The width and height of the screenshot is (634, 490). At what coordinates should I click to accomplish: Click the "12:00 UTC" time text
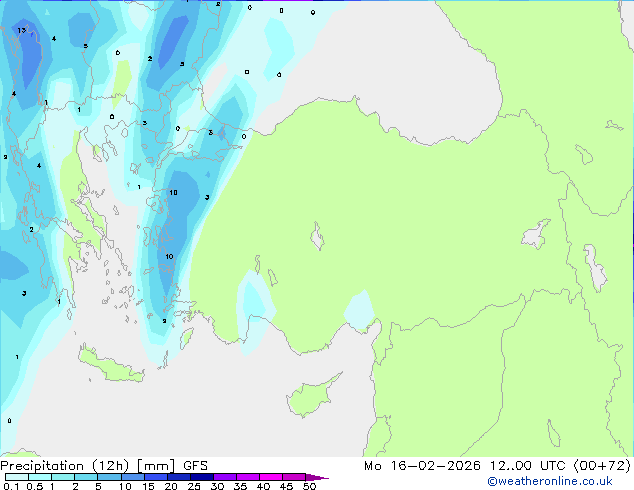[528, 466]
